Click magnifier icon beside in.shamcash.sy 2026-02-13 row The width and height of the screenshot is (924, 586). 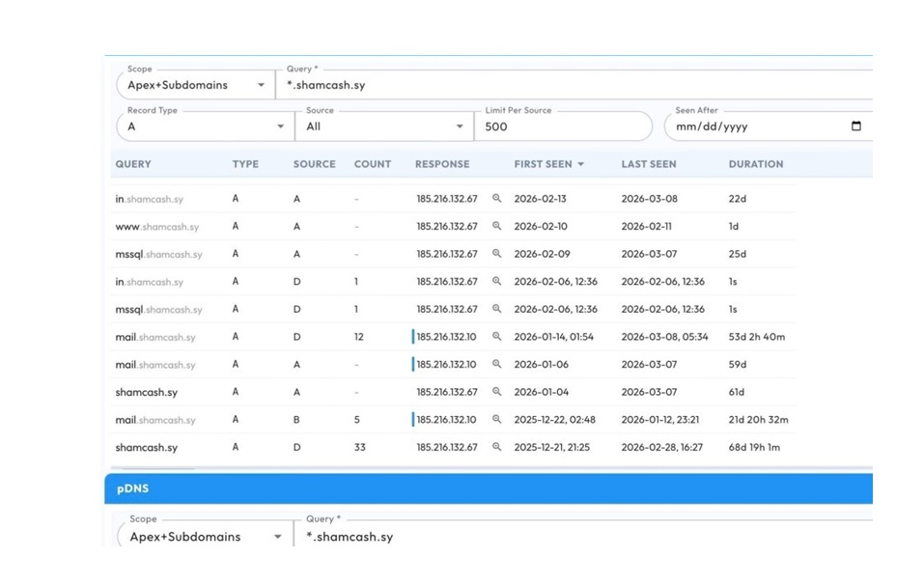coord(497,199)
